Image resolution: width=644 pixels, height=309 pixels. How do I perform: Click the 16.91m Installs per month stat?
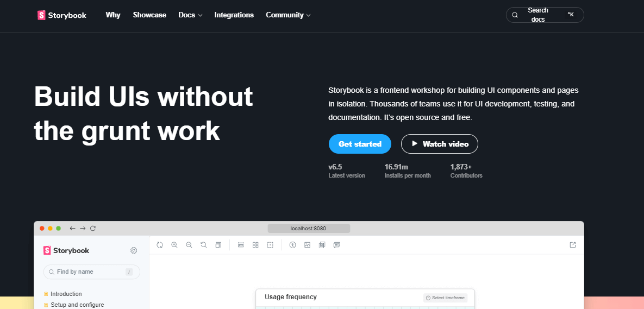(408, 171)
